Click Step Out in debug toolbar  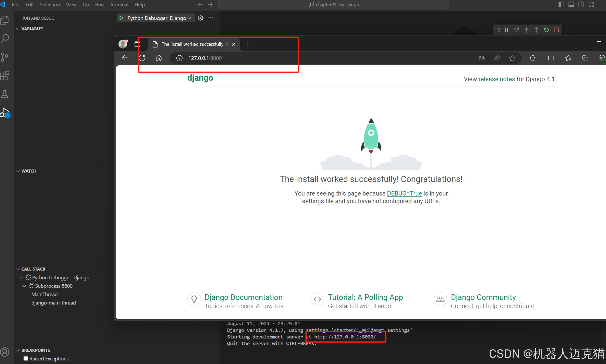tap(536, 30)
